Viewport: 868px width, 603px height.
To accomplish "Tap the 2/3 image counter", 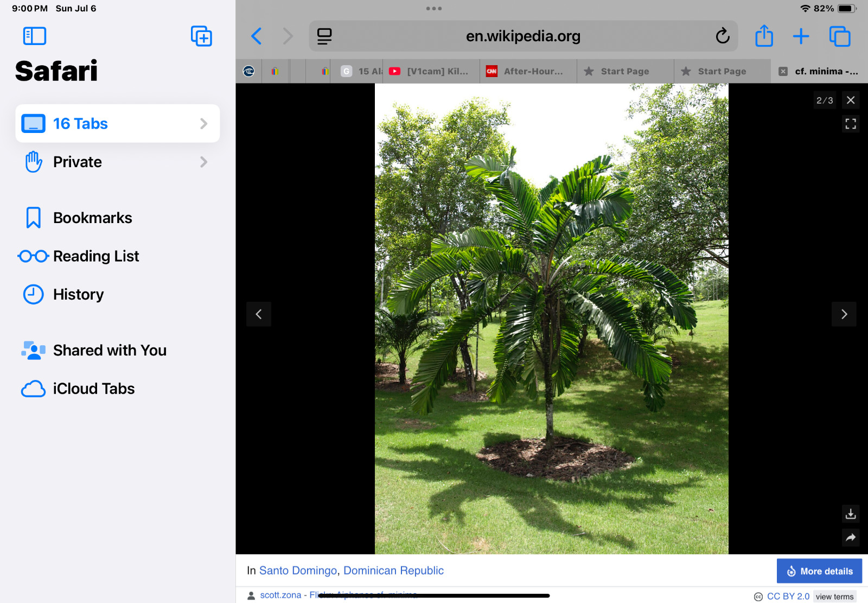I will [x=825, y=100].
